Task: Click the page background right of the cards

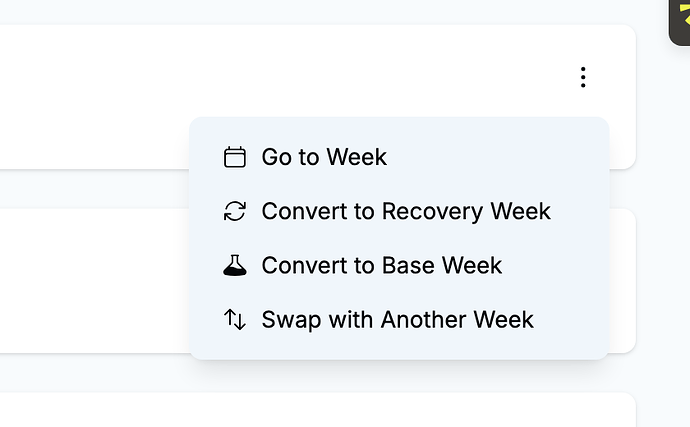Action: [x=662, y=250]
